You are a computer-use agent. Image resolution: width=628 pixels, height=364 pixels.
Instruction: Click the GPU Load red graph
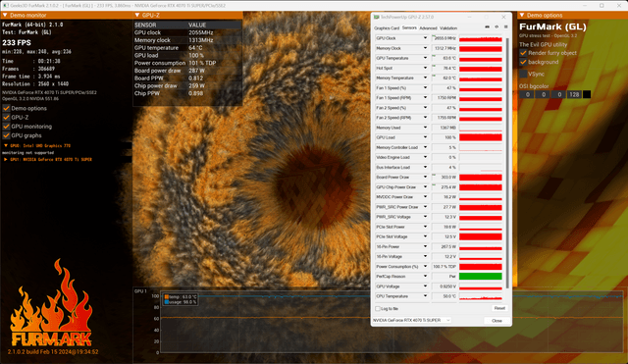pos(480,137)
